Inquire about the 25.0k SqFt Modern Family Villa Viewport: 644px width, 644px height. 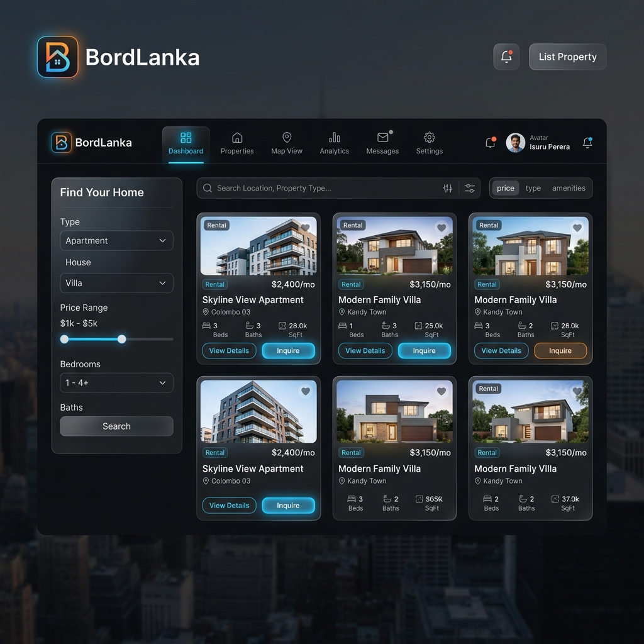[x=425, y=351]
